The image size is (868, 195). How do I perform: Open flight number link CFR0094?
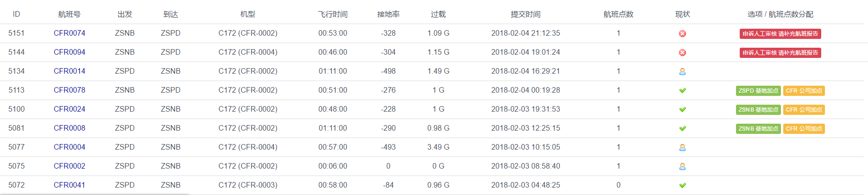coord(69,52)
